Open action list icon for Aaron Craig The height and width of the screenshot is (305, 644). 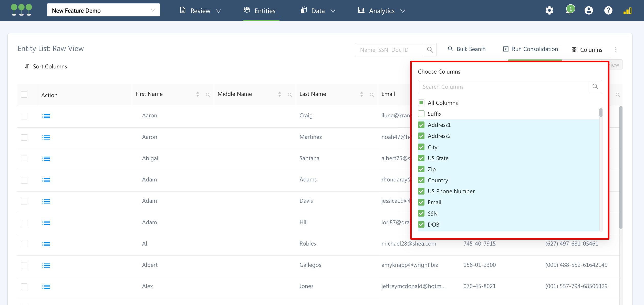coord(46,116)
